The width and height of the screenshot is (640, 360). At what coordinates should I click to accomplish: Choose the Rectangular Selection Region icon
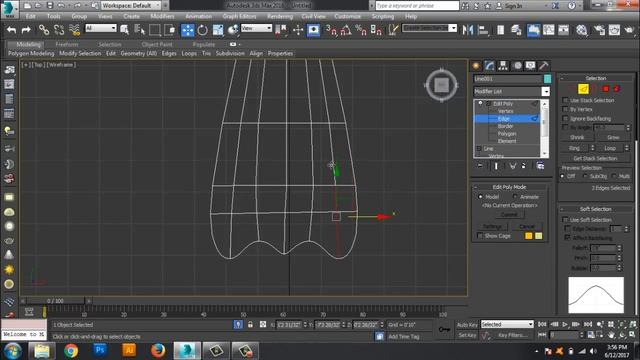point(155,30)
